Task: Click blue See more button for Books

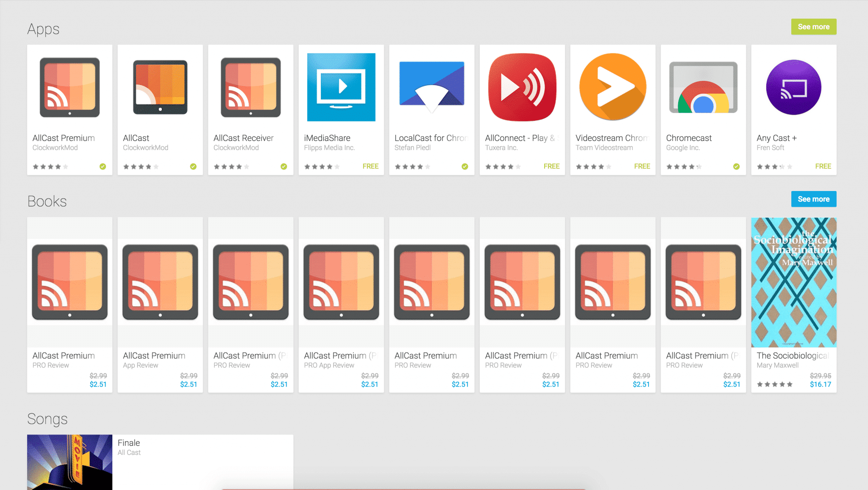Action: [x=814, y=199]
